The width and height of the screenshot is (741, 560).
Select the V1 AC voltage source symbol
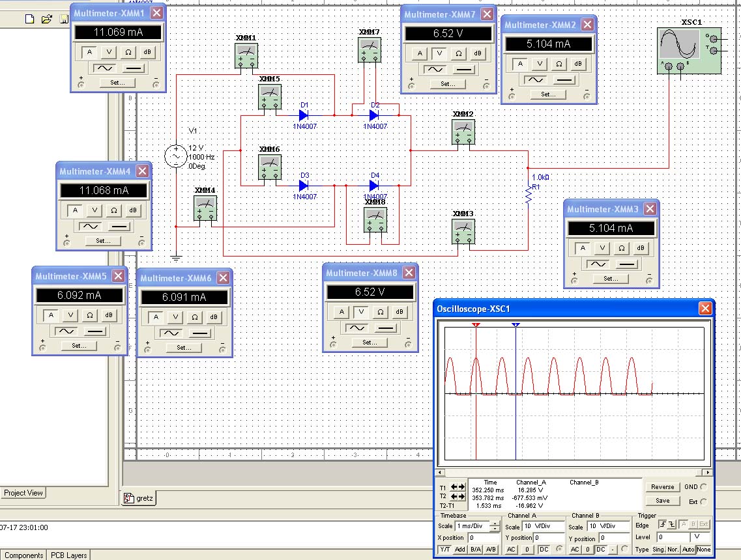(x=175, y=156)
